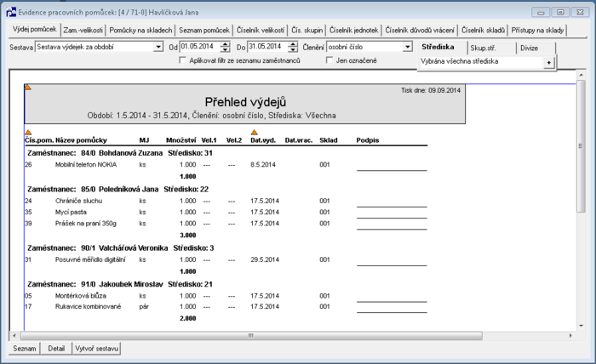Image resolution: width=596 pixels, height=364 pixels.
Task: Click the app icon in title bar
Action: coord(11,12)
